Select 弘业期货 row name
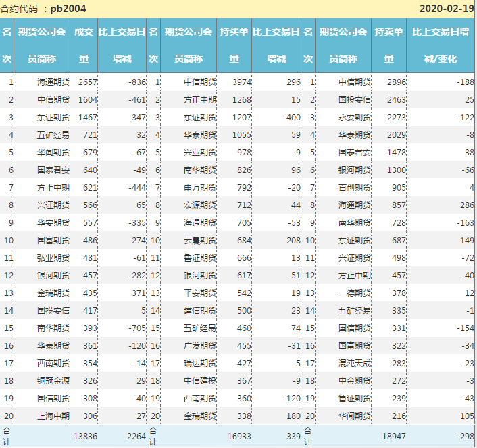 click(53, 258)
